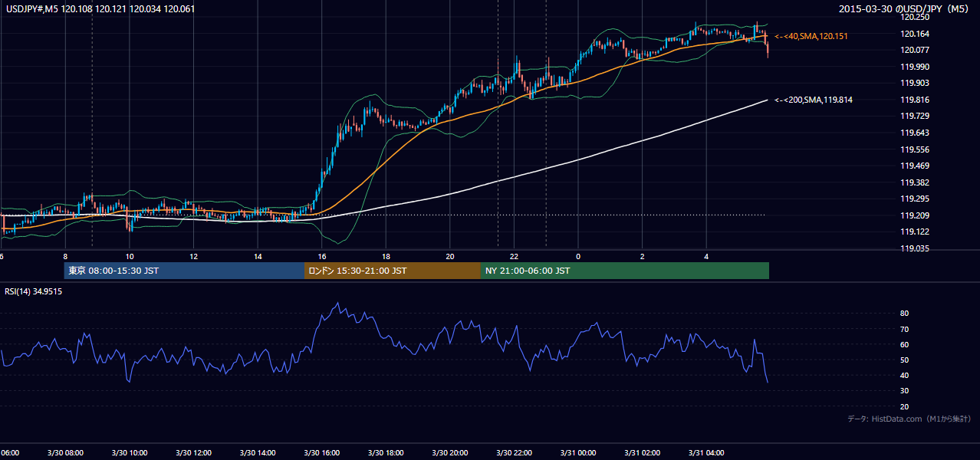Click RSI axis level 70
The image size is (980, 460).
pyautogui.click(x=905, y=329)
